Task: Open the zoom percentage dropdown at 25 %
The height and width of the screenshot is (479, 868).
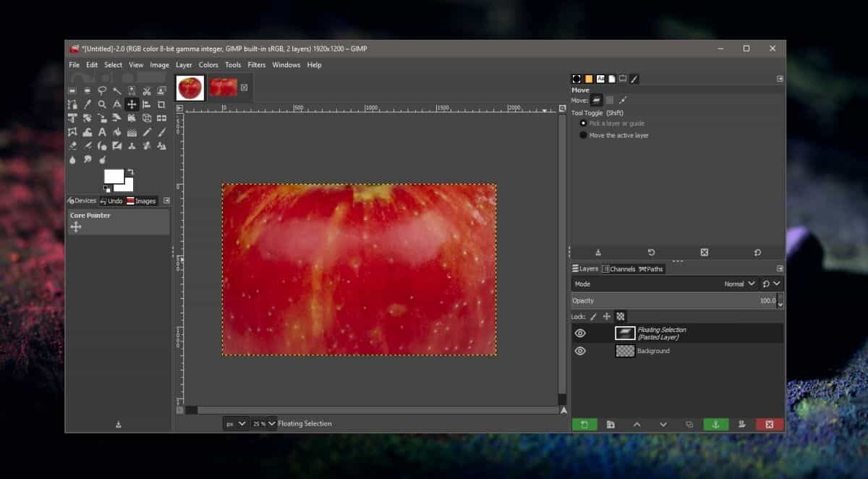Action: pyautogui.click(x=263, y=423)
